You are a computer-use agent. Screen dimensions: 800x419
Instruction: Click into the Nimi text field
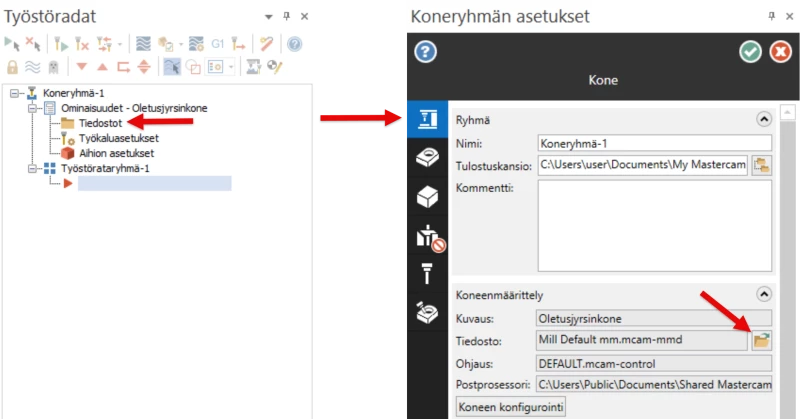pyautogui.click(x=640, y=143)
